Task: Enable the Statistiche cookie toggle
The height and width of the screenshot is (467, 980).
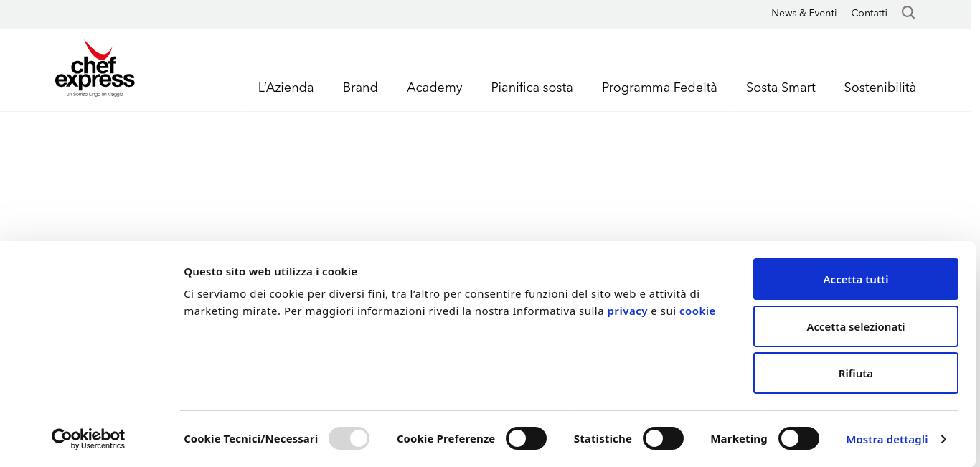Action: (x=663, y=438)
